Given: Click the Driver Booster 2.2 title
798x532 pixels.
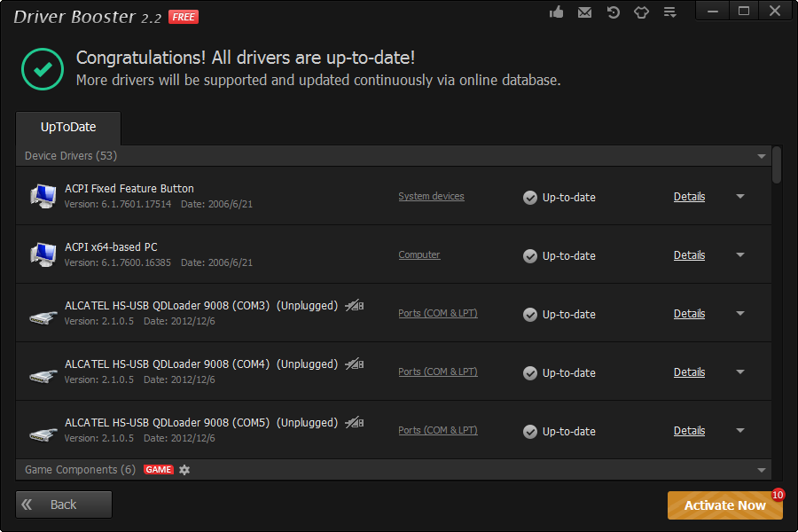Looking at the screenshot, I should point(87,18).
